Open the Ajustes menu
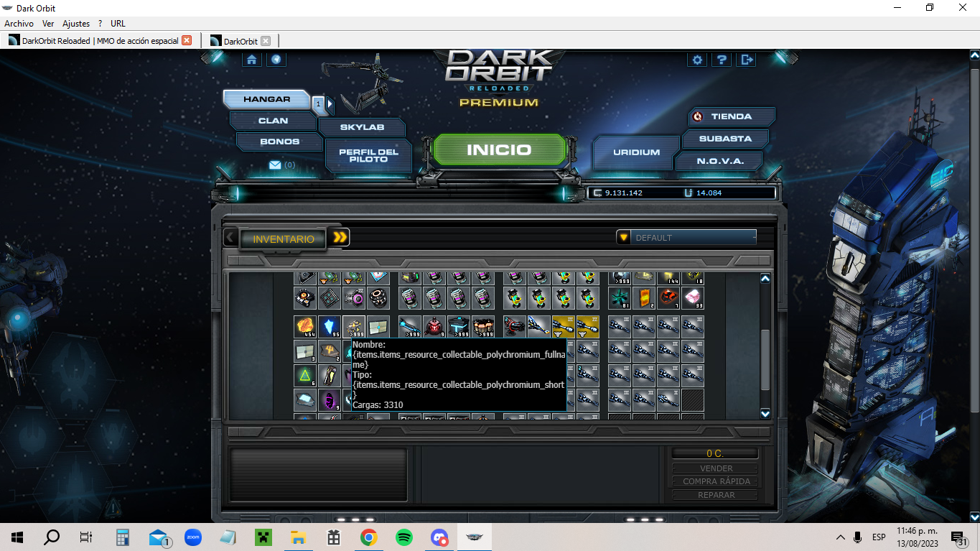980x551 pixels. (x=76, y=24)
